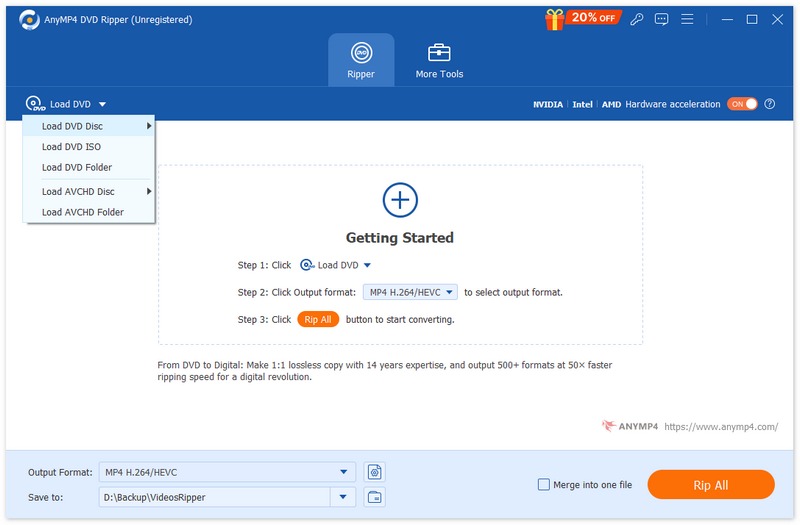The image size is (800, 525).
Task: Switch to the More Tools tab
Action: (x=439, y=60)
